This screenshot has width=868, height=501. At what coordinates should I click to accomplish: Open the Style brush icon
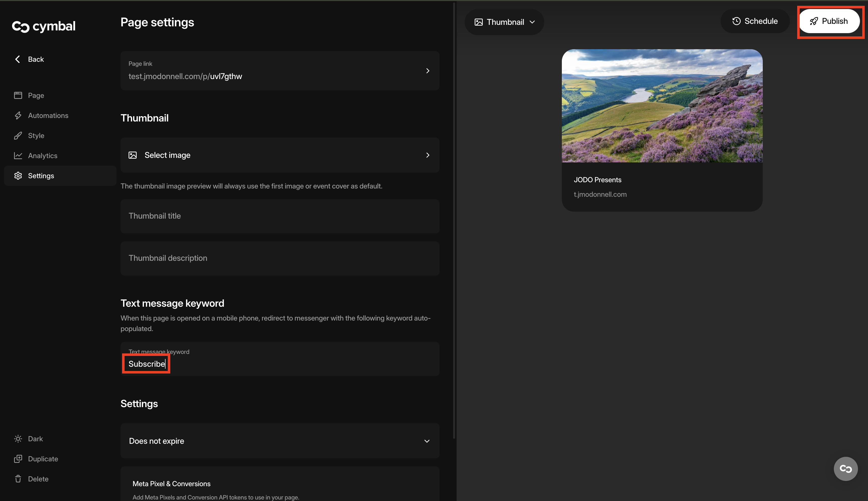[x=18, y=136]
